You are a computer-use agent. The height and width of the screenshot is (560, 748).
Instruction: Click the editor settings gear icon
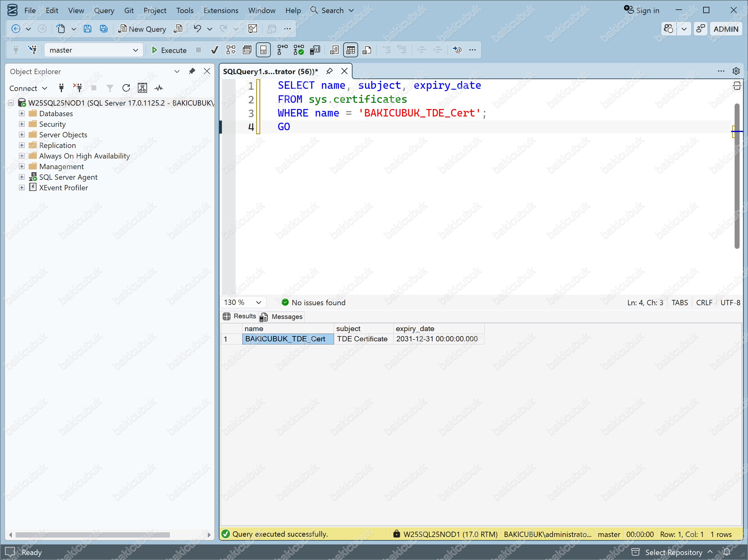click(736, 71)
